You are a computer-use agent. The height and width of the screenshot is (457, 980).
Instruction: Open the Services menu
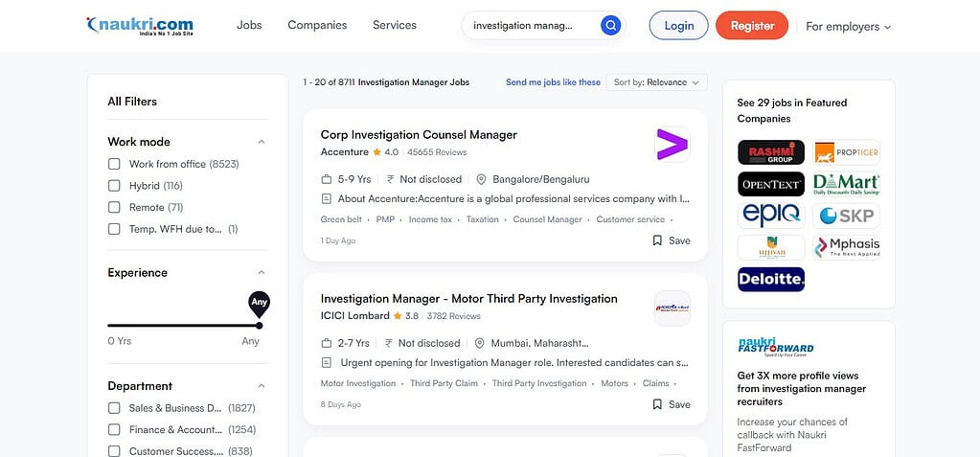tap(395, 25)
